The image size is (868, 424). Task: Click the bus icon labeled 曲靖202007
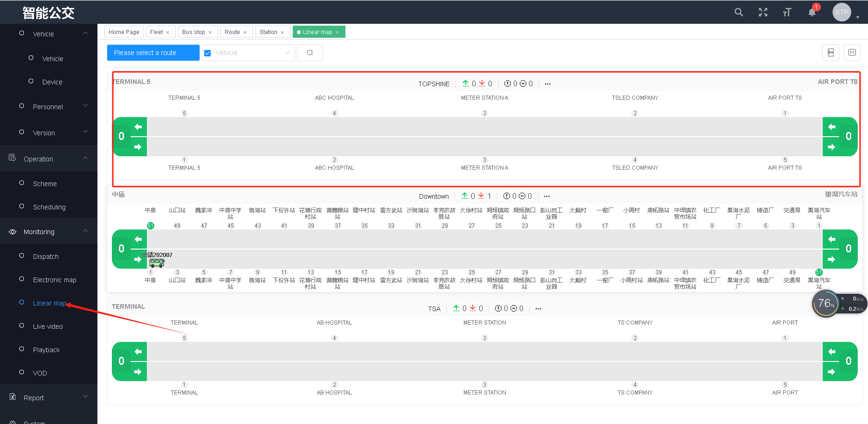157,263
